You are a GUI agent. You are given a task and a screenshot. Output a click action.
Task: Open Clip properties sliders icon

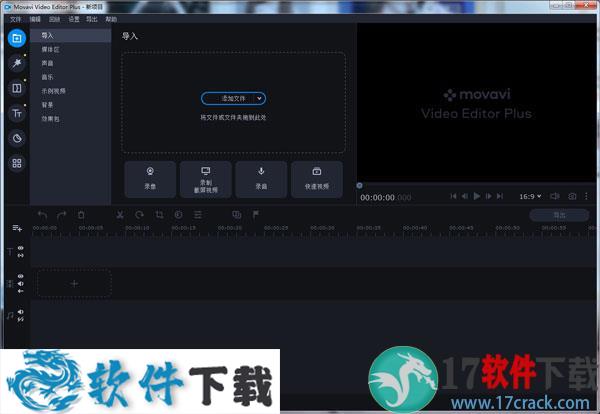[198, 215]
